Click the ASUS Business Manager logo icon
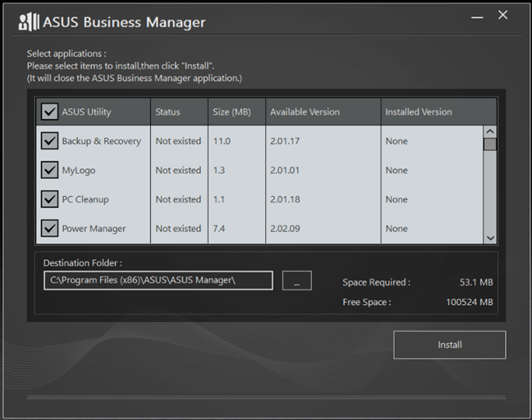The width and height of the screenshot is (532, 420). coord(29,22)
